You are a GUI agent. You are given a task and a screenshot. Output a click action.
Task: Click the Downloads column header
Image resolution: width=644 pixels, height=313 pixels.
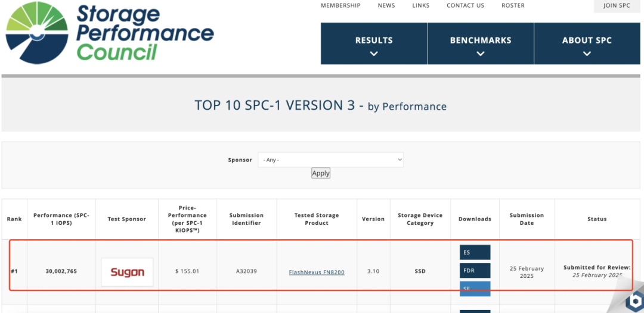[475, 219]
